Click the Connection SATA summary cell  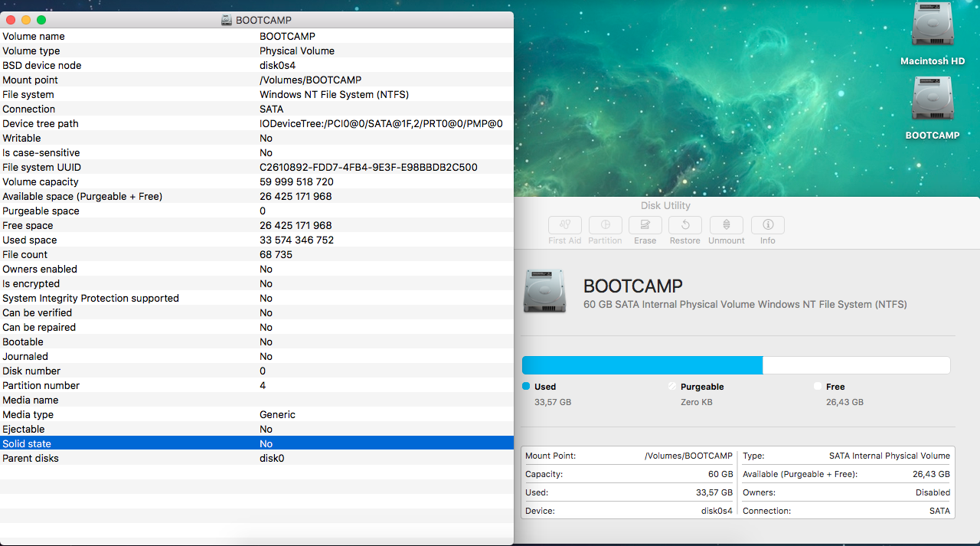coord(846,511)
